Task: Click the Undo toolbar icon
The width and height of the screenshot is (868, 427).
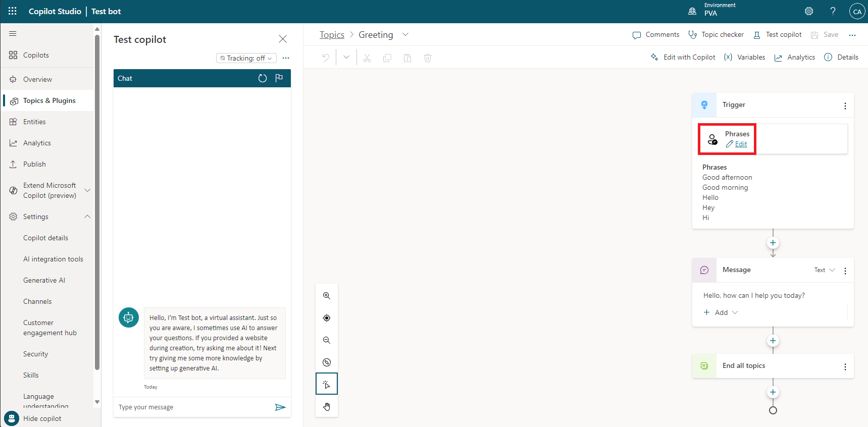Action: pos(326,58)
